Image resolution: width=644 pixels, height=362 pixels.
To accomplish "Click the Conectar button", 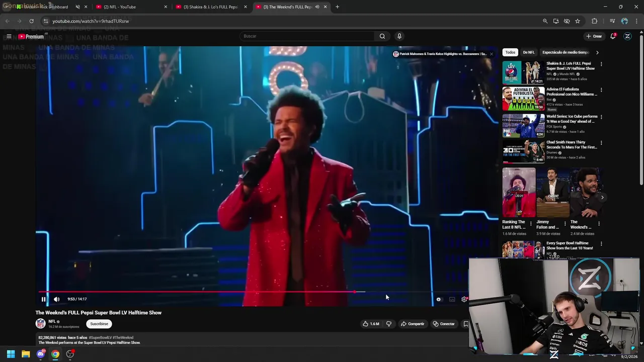I will pyautogui.click(x=444, y=324).
